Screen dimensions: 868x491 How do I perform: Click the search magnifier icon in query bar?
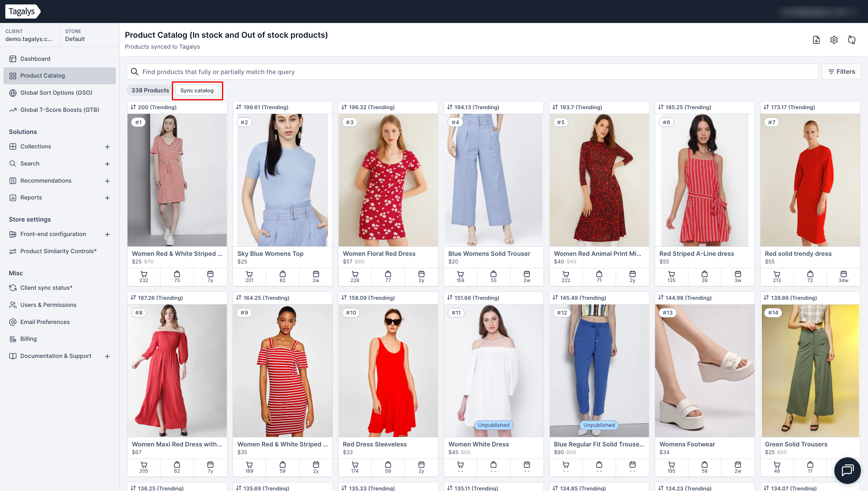pos(135,72)
